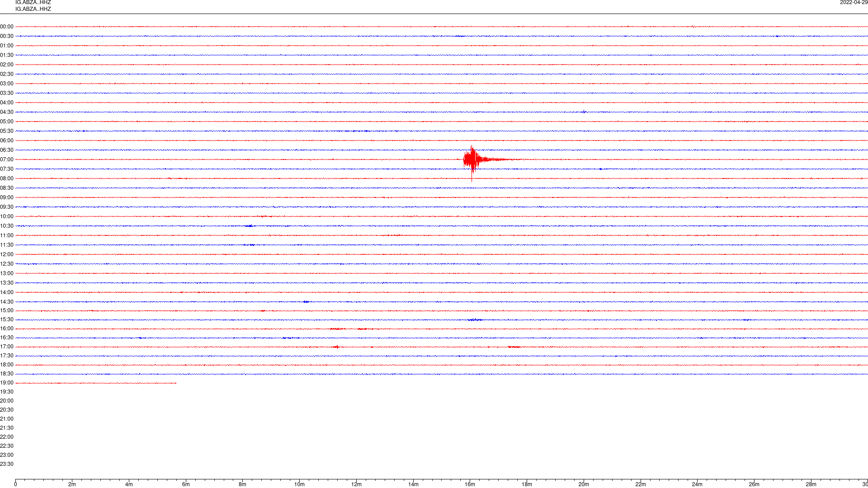
Task: Select the 10:30 row label
Action: (x=7, y=226)
